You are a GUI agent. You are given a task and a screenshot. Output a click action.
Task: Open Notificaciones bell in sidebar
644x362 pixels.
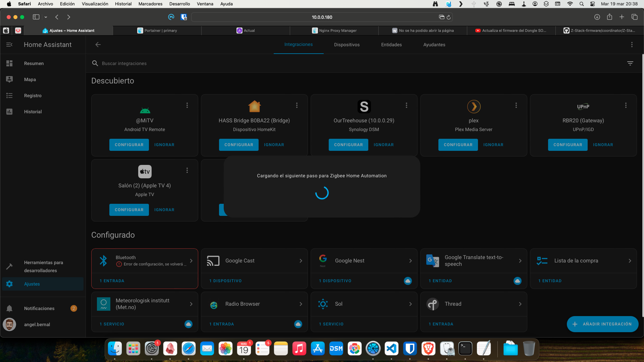pos(9,308)
